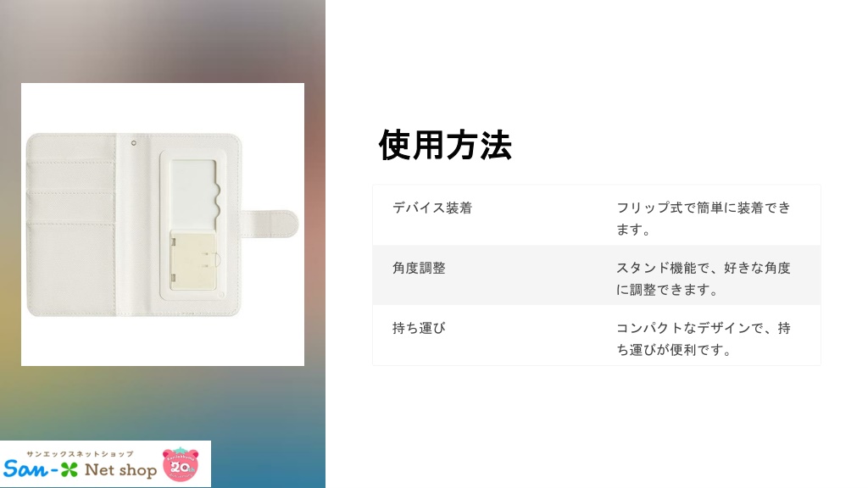
Task: Select the デバイス装着 row label
Action: tap(432, 208)
